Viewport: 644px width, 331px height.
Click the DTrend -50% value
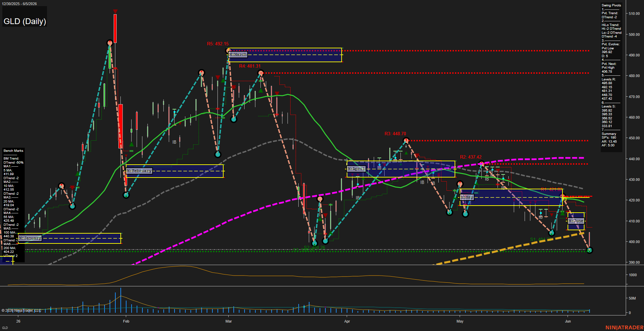point(14,163)
